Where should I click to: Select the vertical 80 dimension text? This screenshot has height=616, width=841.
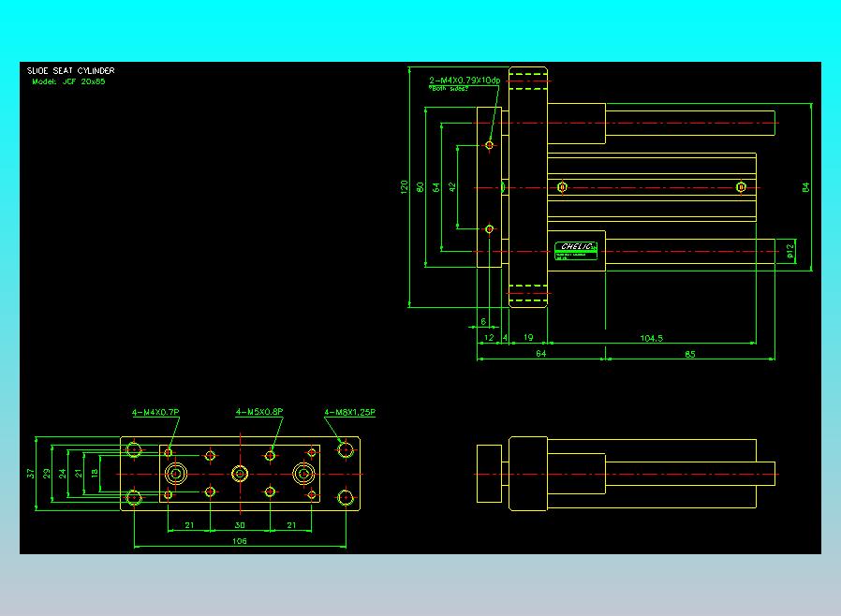[420, 187]
